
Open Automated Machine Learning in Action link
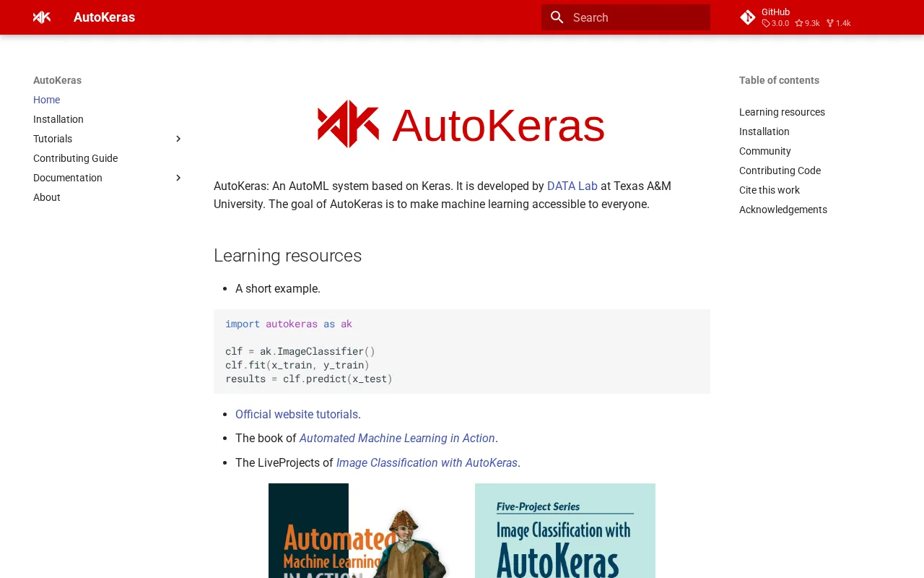[397, 438]
